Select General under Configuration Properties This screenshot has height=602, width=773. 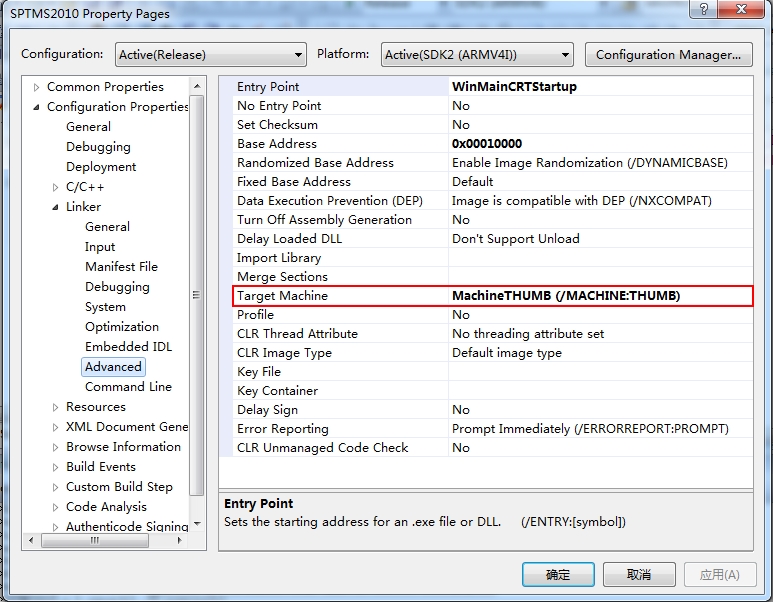click(88, 127)
